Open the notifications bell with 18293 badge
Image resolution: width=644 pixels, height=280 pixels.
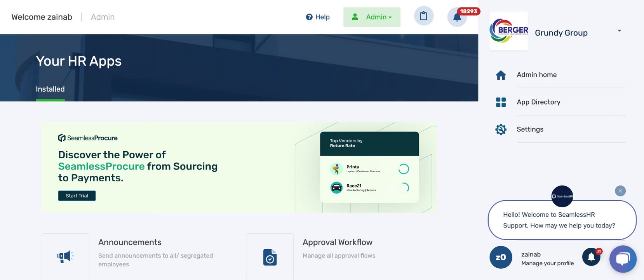pyautogui.click(x=457, y=17)
